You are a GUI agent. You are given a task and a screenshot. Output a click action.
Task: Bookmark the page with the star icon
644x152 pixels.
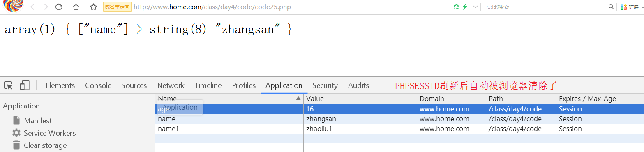click(x=94, y=7)
